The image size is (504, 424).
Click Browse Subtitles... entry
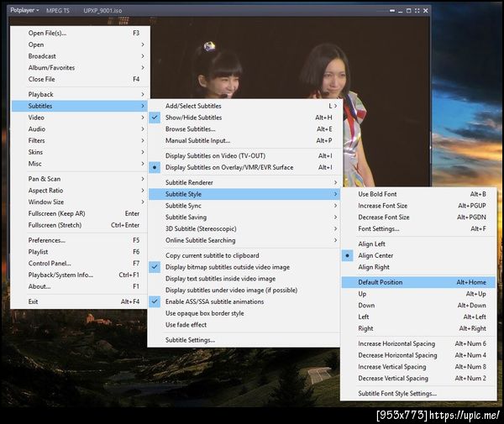244,129
